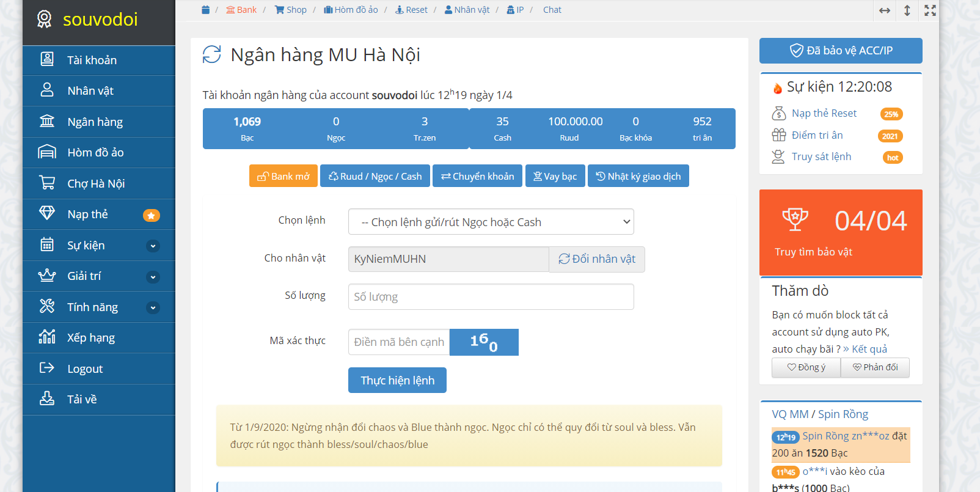This screenshot has height=492, width=980.
Task: Open the Chọn lệnh dropdown
Action: pos(491,222)
